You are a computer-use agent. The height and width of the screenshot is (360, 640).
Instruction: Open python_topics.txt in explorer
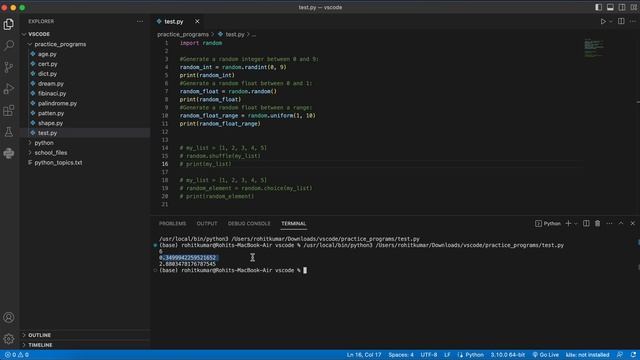coord(85,162)
